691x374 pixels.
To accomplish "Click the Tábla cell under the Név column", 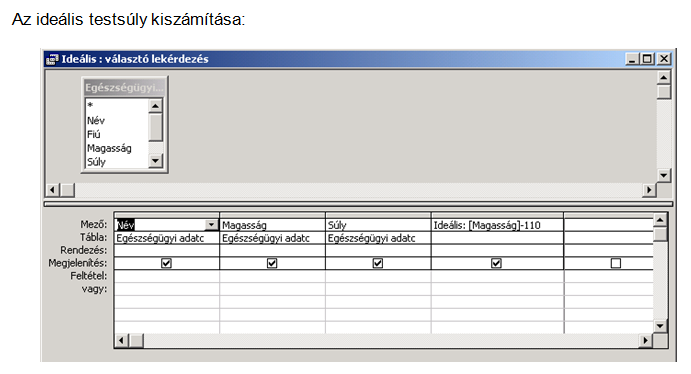I will point(167,238).
